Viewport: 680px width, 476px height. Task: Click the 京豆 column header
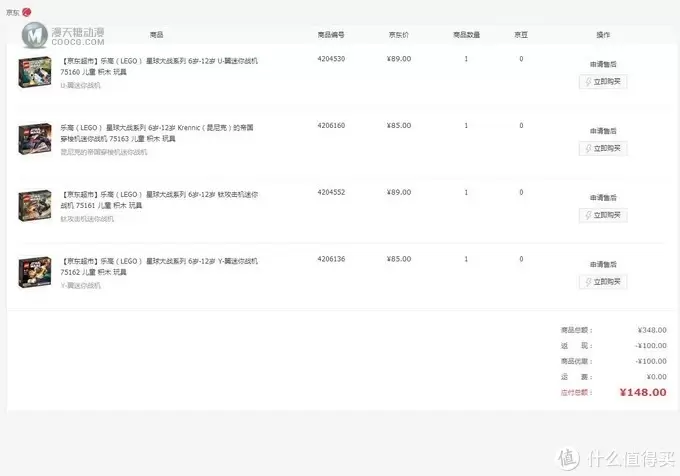pos(521,35)
